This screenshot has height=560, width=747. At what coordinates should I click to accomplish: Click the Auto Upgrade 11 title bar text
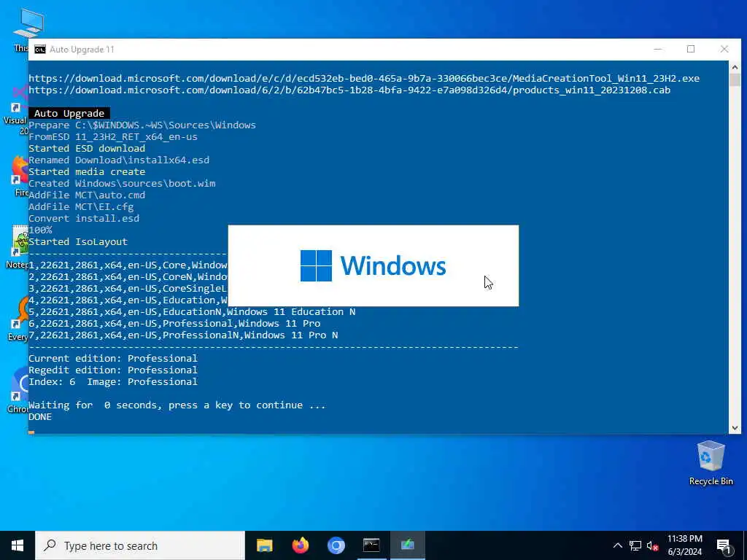pyautogui.click(x=82, y=50)
